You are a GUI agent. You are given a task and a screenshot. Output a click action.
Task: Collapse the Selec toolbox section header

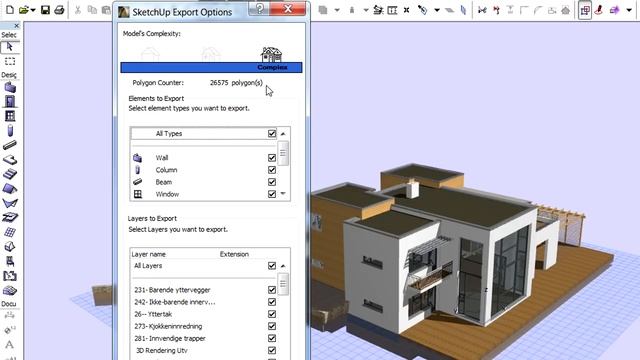click(x=9, y=35)
